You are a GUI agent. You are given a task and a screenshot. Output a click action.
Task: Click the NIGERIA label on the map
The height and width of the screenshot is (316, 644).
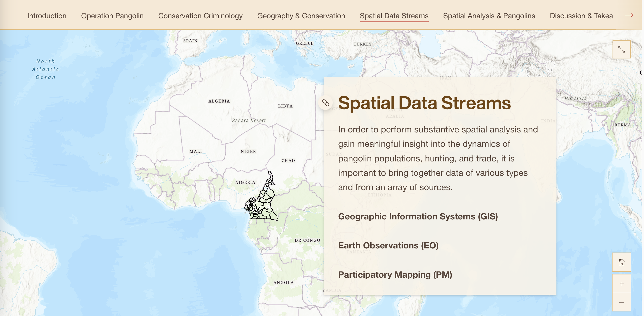tap(245, 182)
